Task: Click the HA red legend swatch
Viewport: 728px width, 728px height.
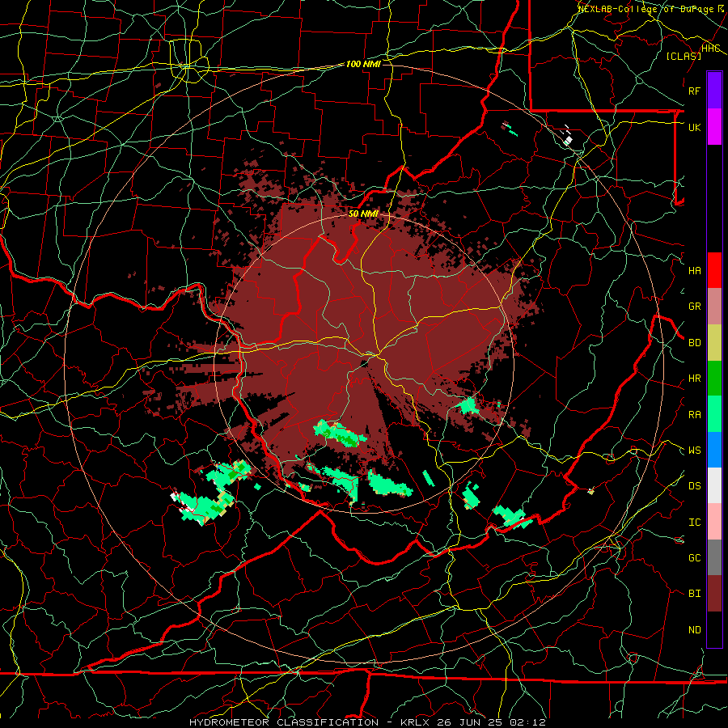Action: [x=714, y=270]
